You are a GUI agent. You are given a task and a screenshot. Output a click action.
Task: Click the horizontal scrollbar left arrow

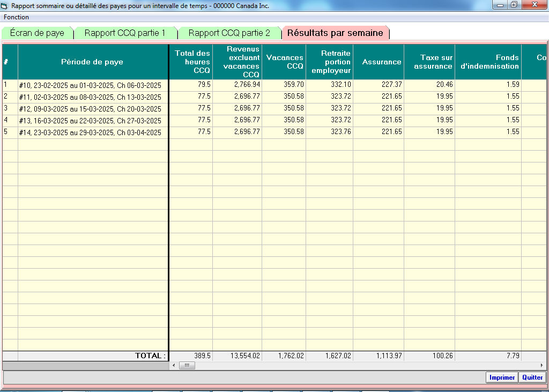tap(173, 365)
